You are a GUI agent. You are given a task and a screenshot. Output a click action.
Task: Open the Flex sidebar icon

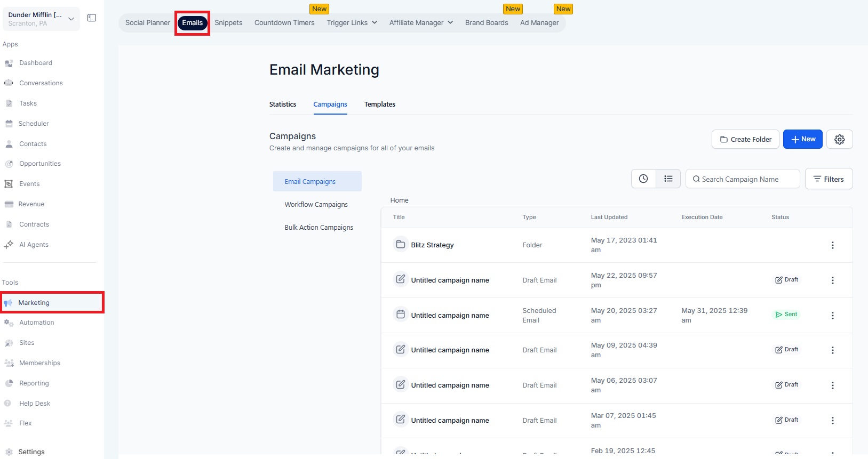coord(9,423)
